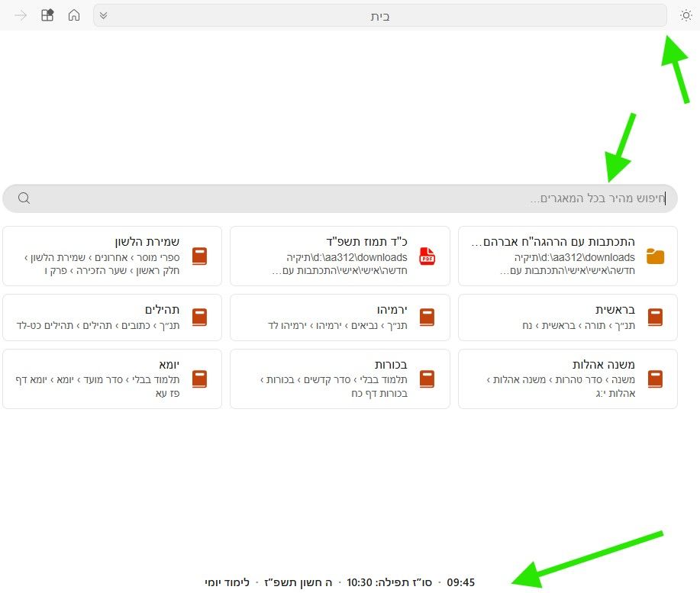Click the בית title in the address bar
Image resolution: width=700 pixels, height=593 pixels.
click(380, 17)
